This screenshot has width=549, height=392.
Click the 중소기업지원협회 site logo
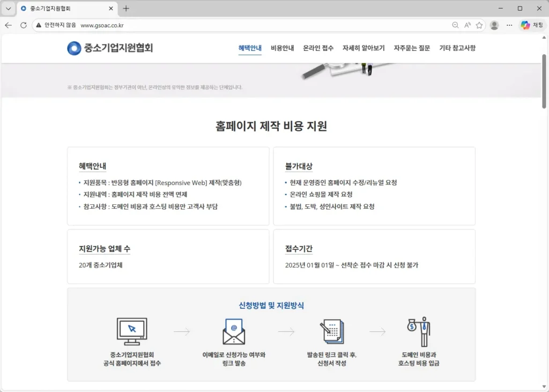[110, 48]
